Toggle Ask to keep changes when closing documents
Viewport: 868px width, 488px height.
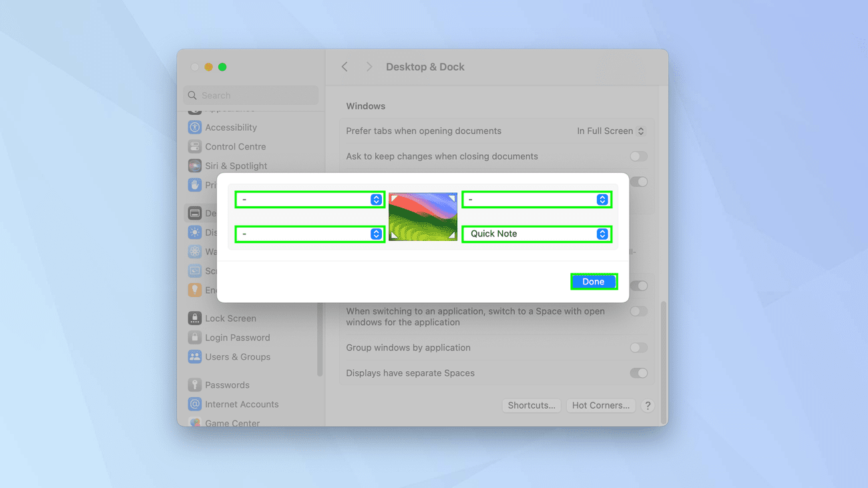tap(638, 156)
